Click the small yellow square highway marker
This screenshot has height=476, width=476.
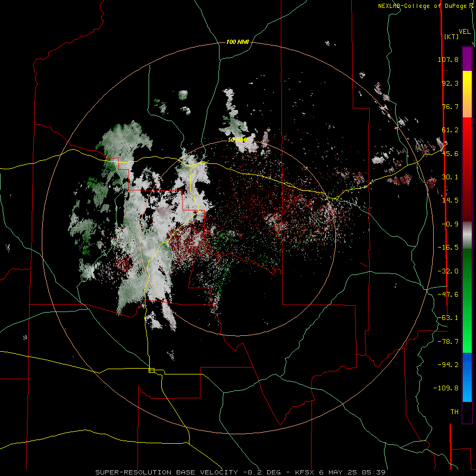(151, 370)
